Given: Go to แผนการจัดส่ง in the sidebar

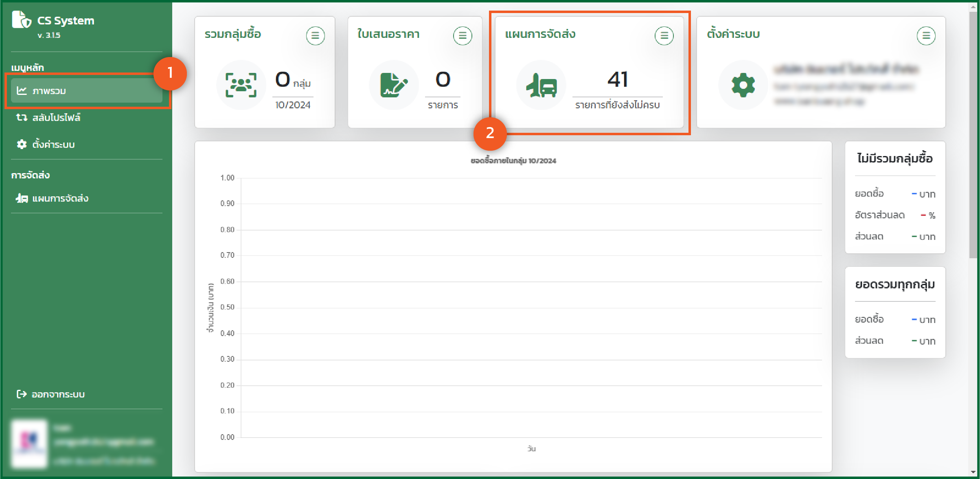Looking at the screenshot, I should pos(59,198).
